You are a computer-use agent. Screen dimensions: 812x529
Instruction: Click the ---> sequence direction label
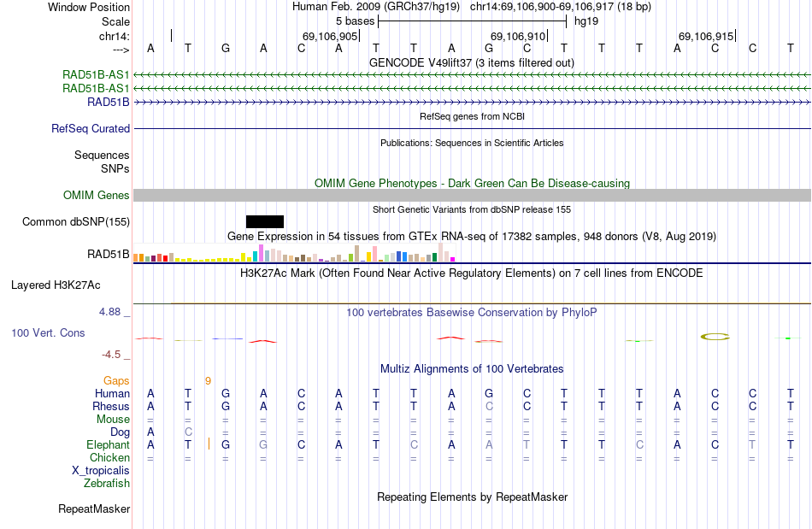coord(121,50)
